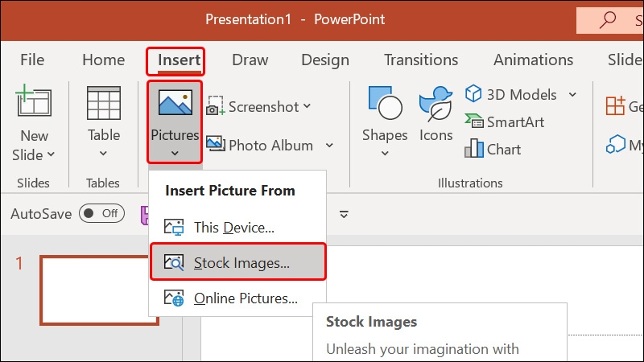
Task: Select the Insert tab
Action: coord(179,60)
